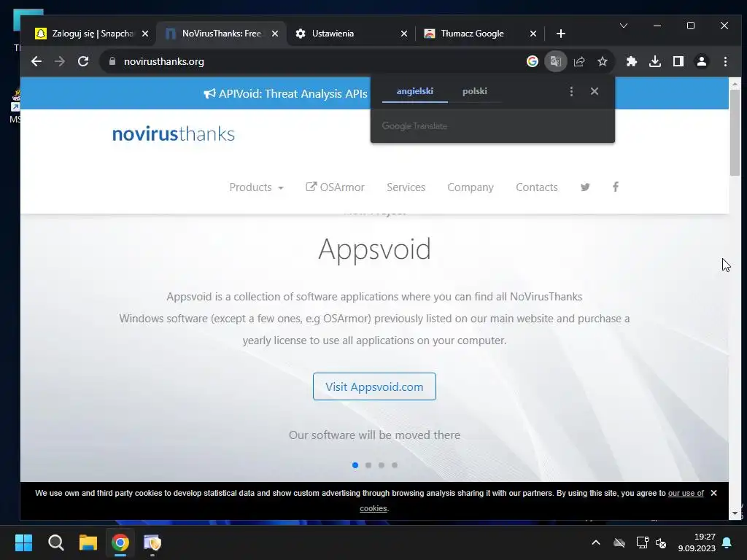This screenshot has height=560, width=747.
Task: Click the novirusthanks logo
Action: pos(174,134)
